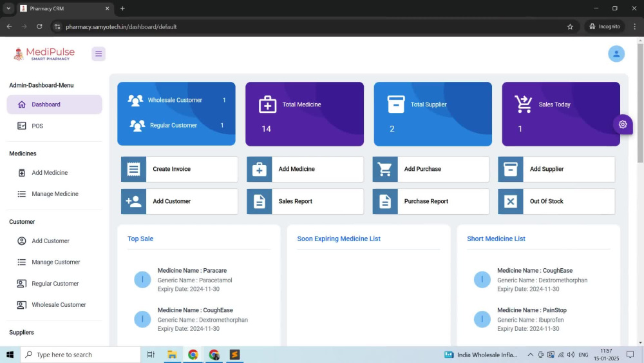Screen dimensions: 644x363
Task: Open File Explorer from the taskbar
Action: tap(172, 355)
